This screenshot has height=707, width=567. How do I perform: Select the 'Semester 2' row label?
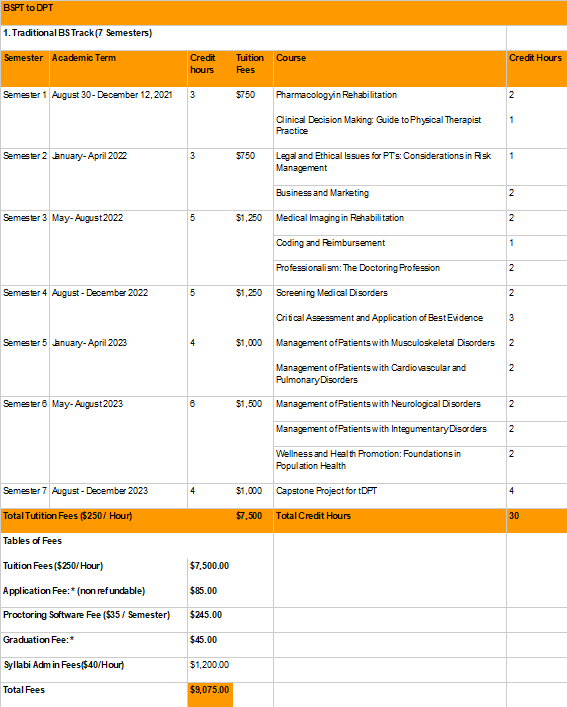[x=25, y=156]
